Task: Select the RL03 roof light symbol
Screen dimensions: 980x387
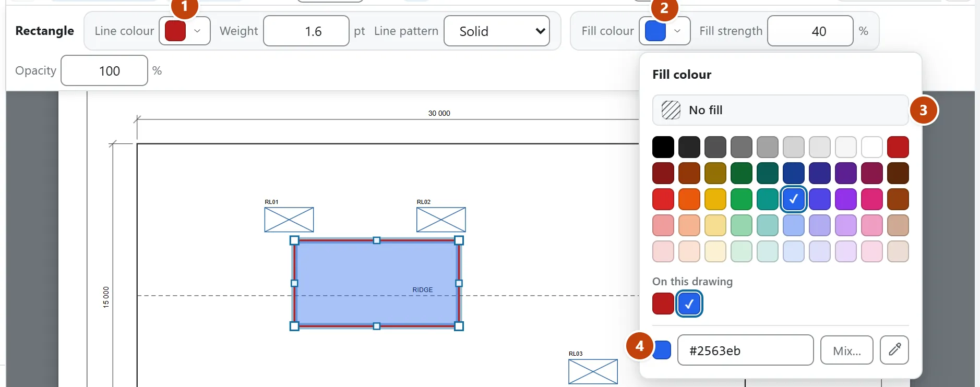Action: click(593, 371)
